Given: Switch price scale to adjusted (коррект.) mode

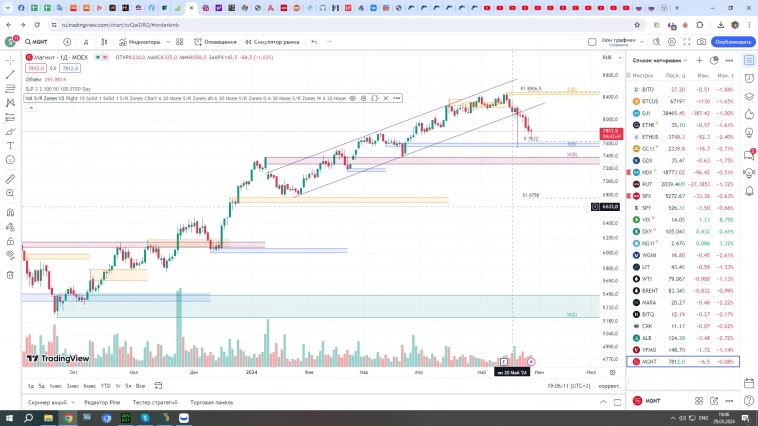Looking at the screenshot, I should pyautogui.click(x=609, y=385).
